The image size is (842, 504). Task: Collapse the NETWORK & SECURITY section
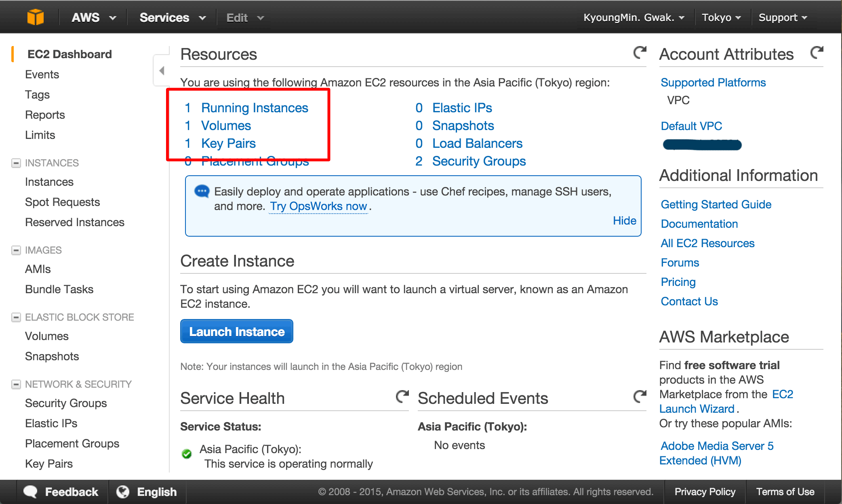coord(16,384)
